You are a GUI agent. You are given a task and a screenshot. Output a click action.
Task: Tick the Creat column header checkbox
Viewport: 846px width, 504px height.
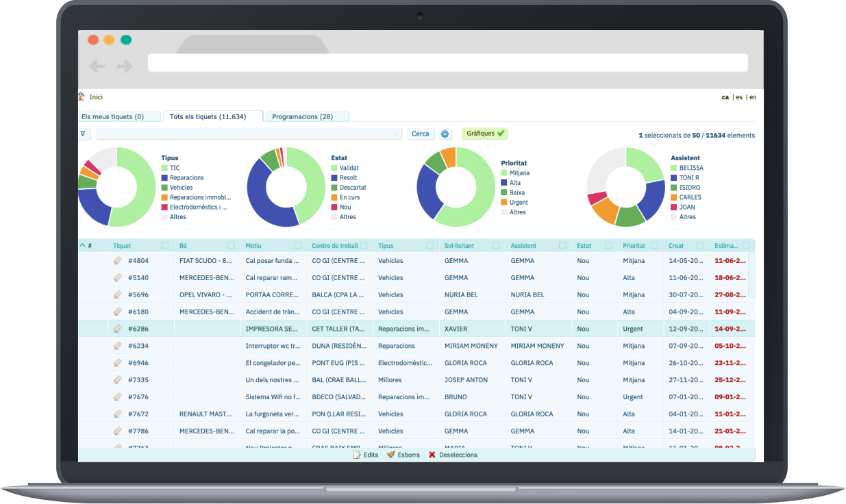click(x=700, y=245)
